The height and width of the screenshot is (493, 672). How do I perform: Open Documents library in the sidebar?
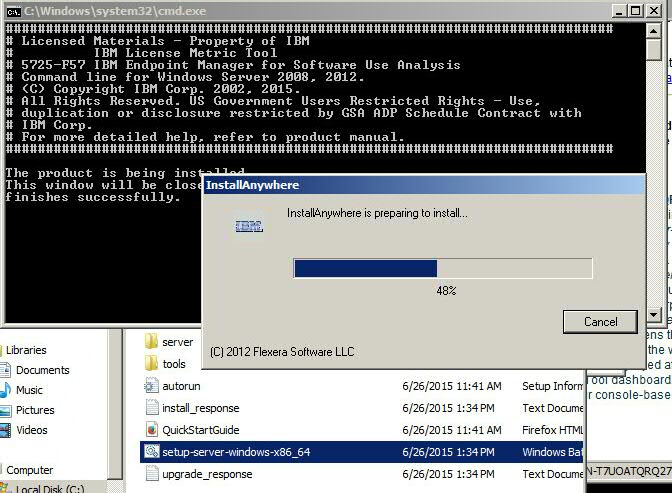point(42,370)
